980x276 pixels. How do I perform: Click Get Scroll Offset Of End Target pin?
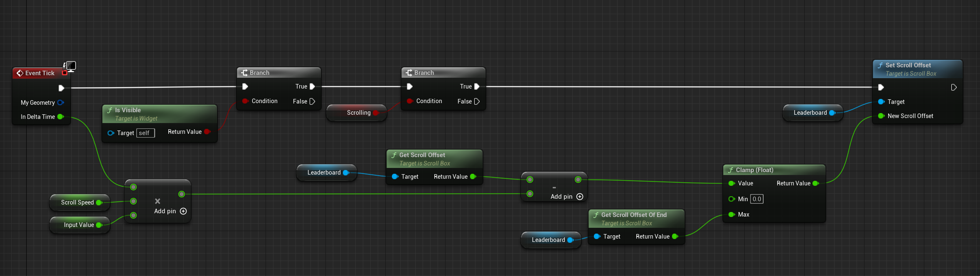point(597,237)
